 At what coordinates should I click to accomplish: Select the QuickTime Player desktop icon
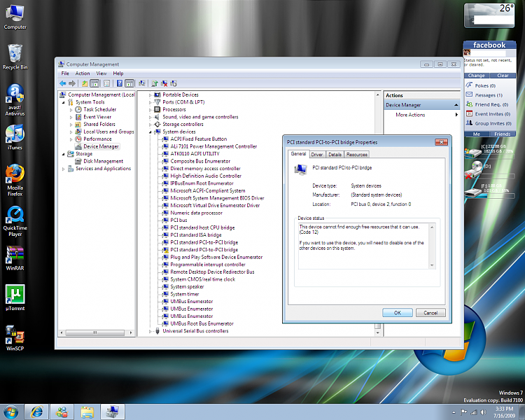tap(15, 220)
